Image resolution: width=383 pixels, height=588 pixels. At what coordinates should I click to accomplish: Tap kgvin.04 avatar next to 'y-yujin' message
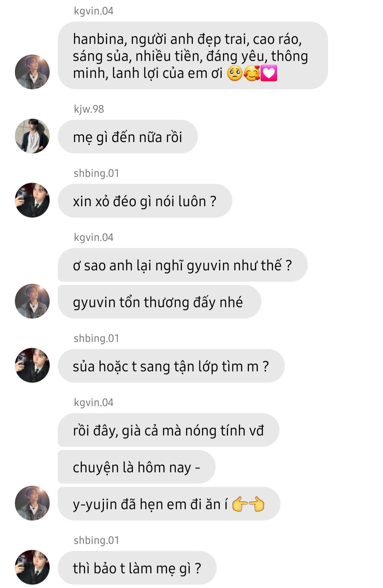(x=32, y=503)
